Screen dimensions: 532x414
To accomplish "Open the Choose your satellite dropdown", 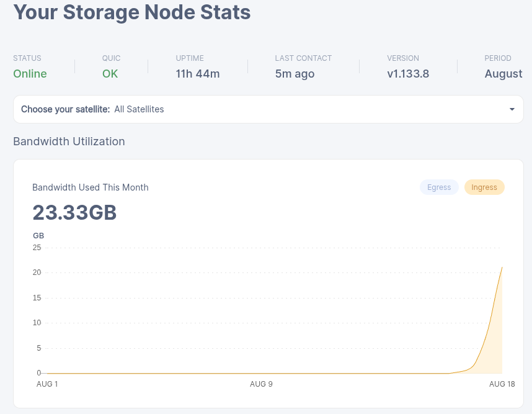I will click(268, 109).
